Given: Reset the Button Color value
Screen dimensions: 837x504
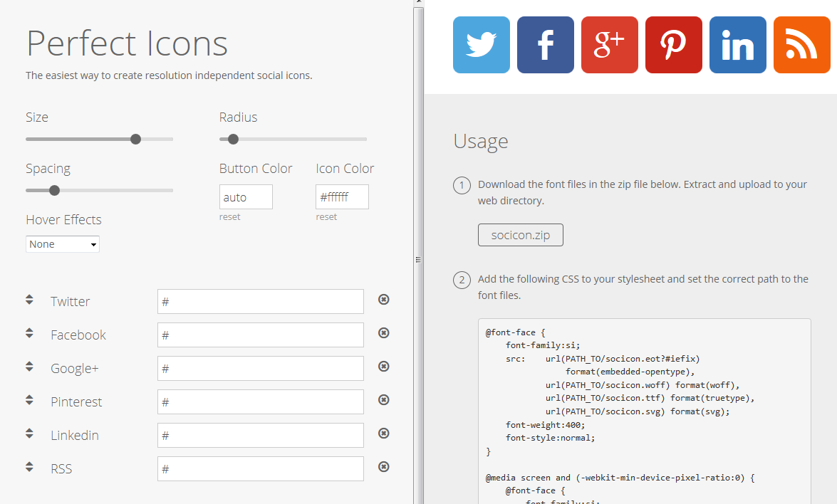Looking at the screenshot, I should (229, 216).
